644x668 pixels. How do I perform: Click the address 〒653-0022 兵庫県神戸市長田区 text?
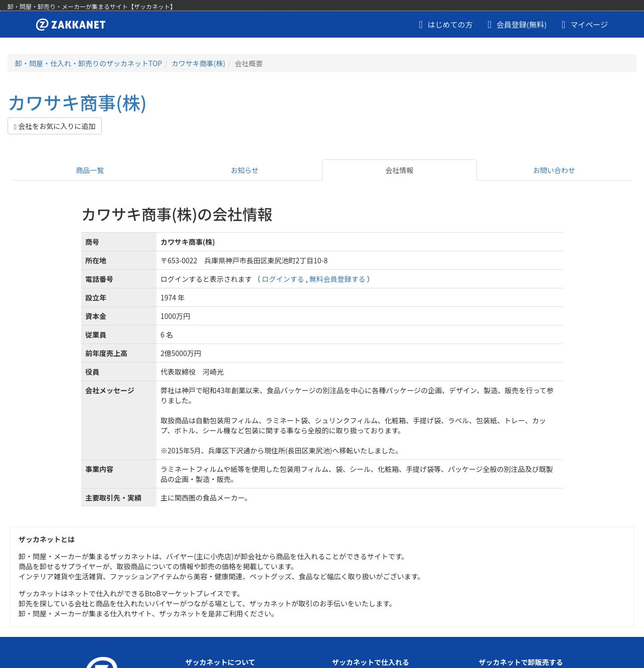point(244,261)
